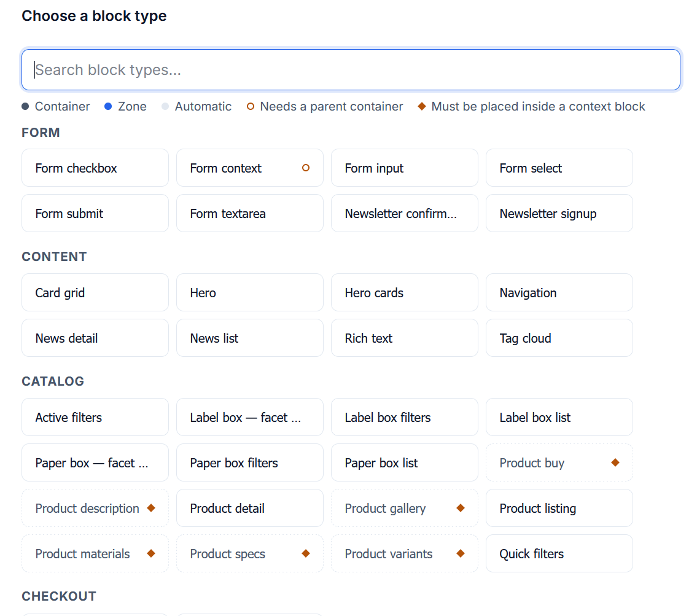Add a Label box filters block

[405, 418]
